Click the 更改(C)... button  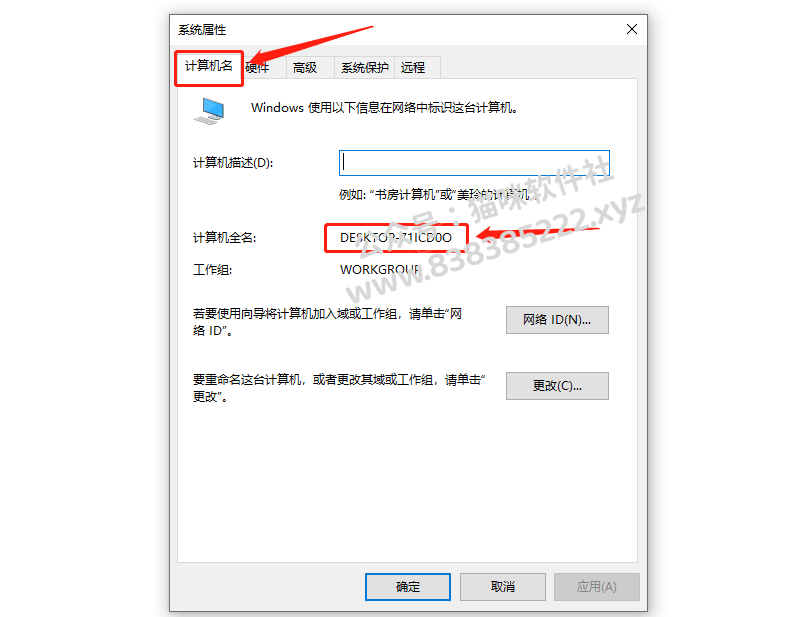[x=557, y=386]
